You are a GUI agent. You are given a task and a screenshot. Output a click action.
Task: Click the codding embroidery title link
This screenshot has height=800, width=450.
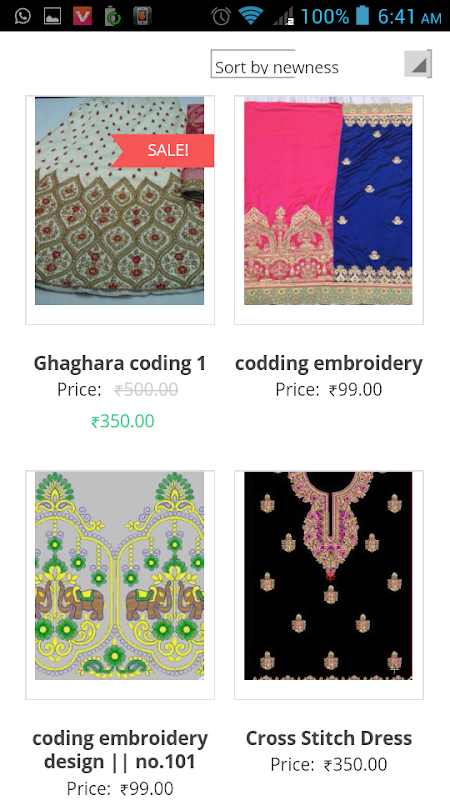329,363
